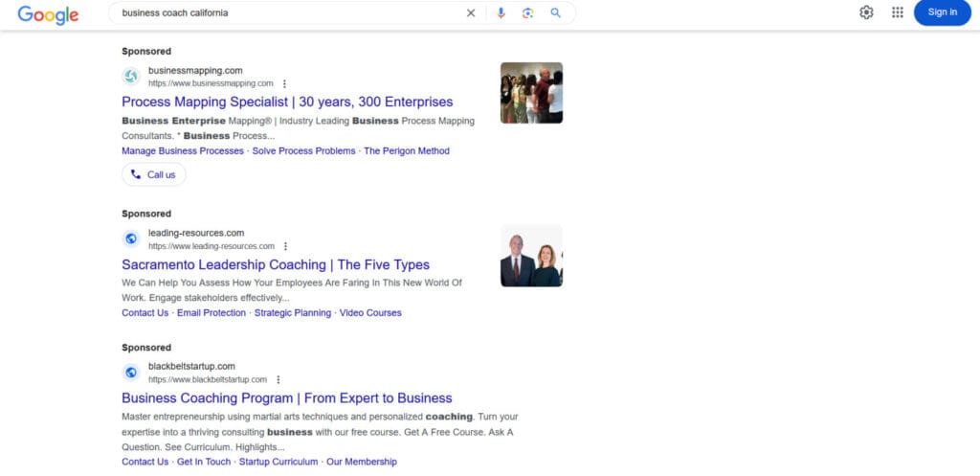Open Get In Touch sitelink
Viewport: 980px width, 476px height.
pos(204,462)
